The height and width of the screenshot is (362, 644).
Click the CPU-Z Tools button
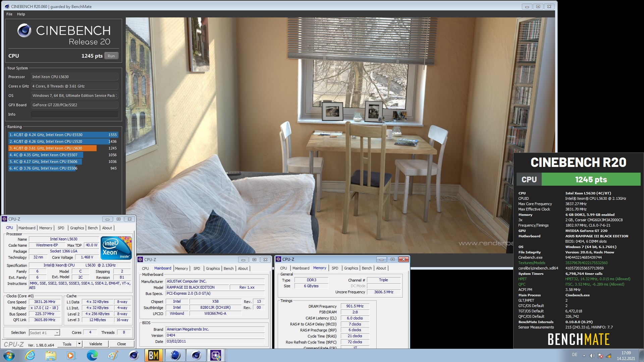coord(67,344)
